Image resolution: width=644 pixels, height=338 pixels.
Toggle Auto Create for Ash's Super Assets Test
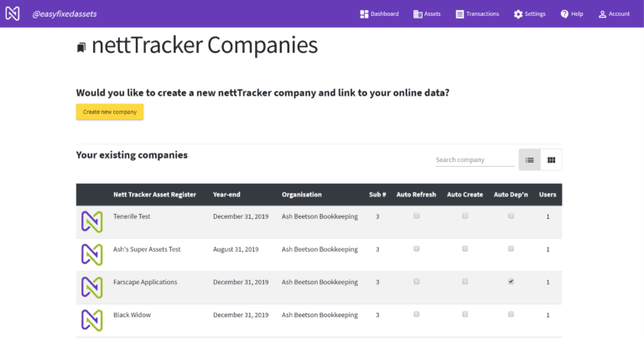pyautogui.click(x=465, y=248)
